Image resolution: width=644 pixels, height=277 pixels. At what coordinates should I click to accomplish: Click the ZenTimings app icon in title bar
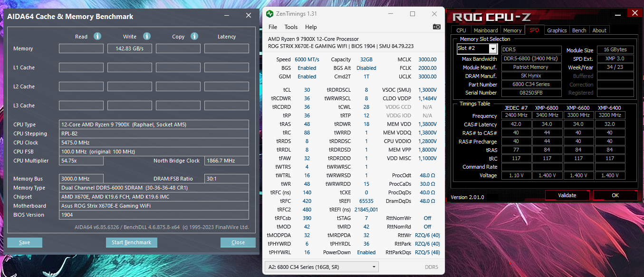click(x=270, y=14)
